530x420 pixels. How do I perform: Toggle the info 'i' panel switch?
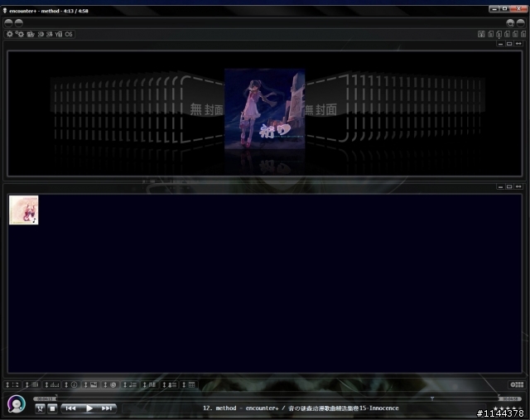pyautogui.click(x=71, y=385)
